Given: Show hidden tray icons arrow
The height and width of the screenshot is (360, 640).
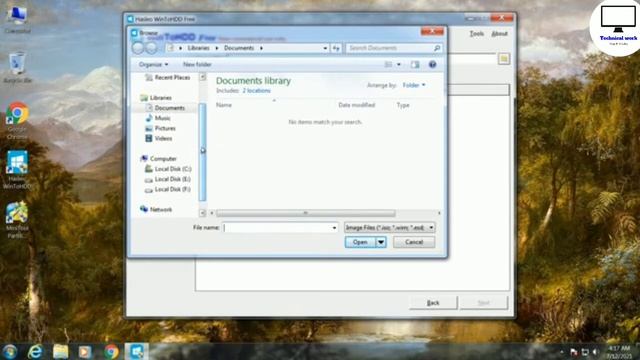Looking at the screenshot, I should tap(562, 352).
